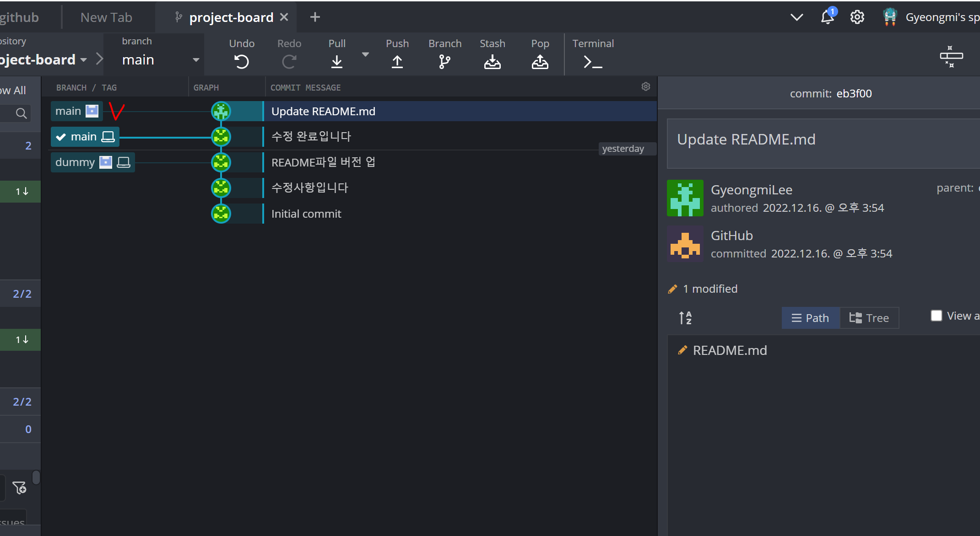Click the dummy branch label

point(75,162)
